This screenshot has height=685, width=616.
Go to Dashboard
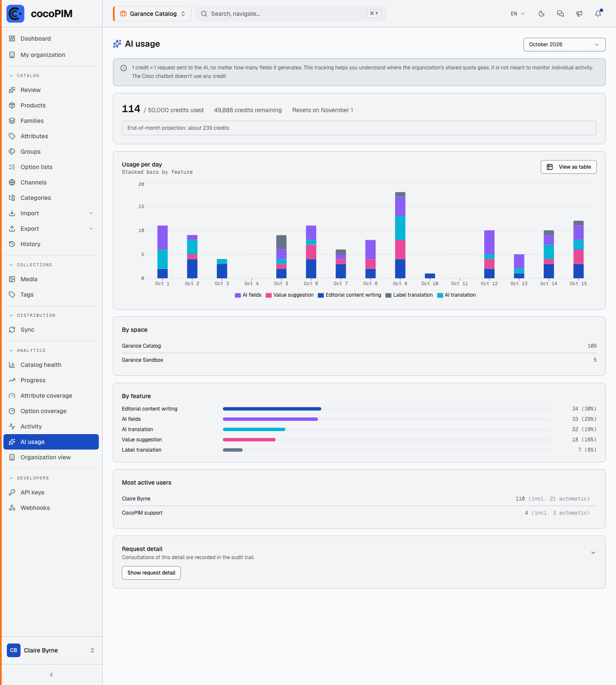[x=51, y=39]
